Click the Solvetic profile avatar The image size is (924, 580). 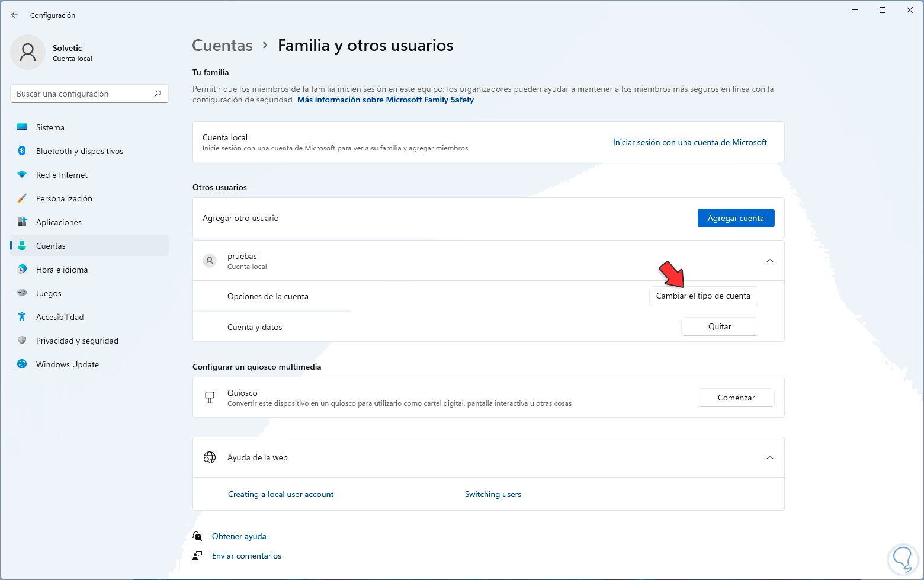click(x=28, y=52)
